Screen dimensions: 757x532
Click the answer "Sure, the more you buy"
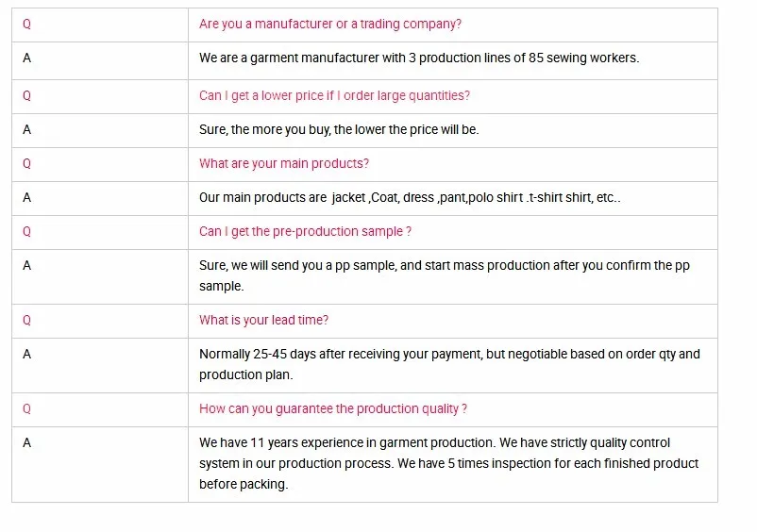pyautogui.click(x=339, y=129)
